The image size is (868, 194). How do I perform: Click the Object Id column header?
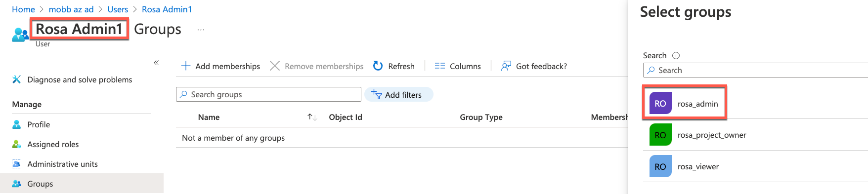click(x=346, y=117)
